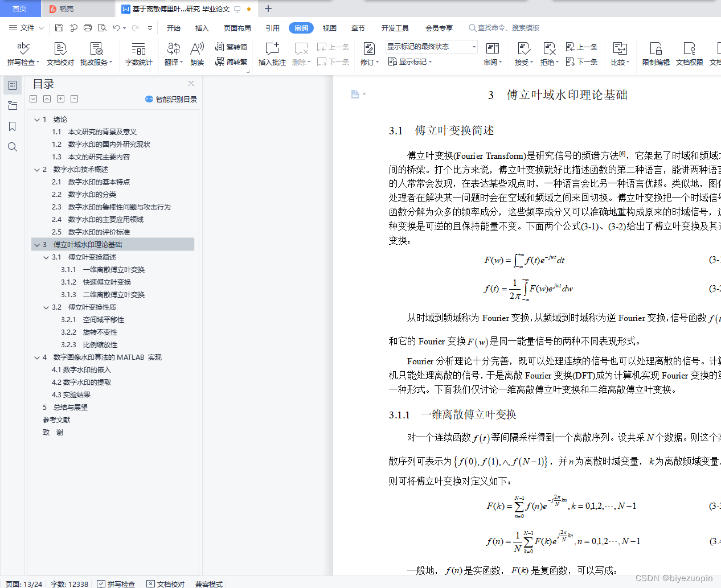Viewport: 721px width, 588px height.
Task: Close the 目录 outline panel
Action: coord(191,83)
